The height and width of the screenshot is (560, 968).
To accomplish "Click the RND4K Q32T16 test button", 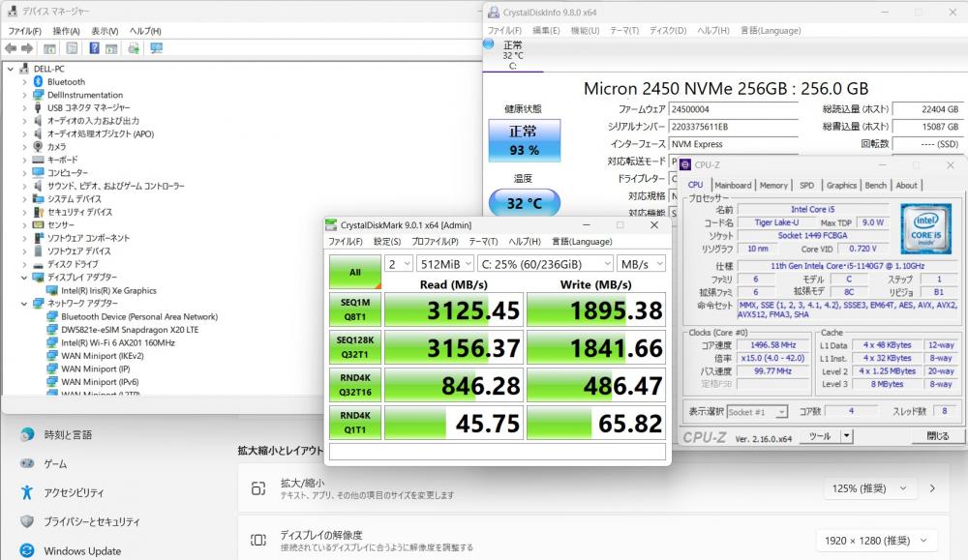I will (x=355, y=385).
